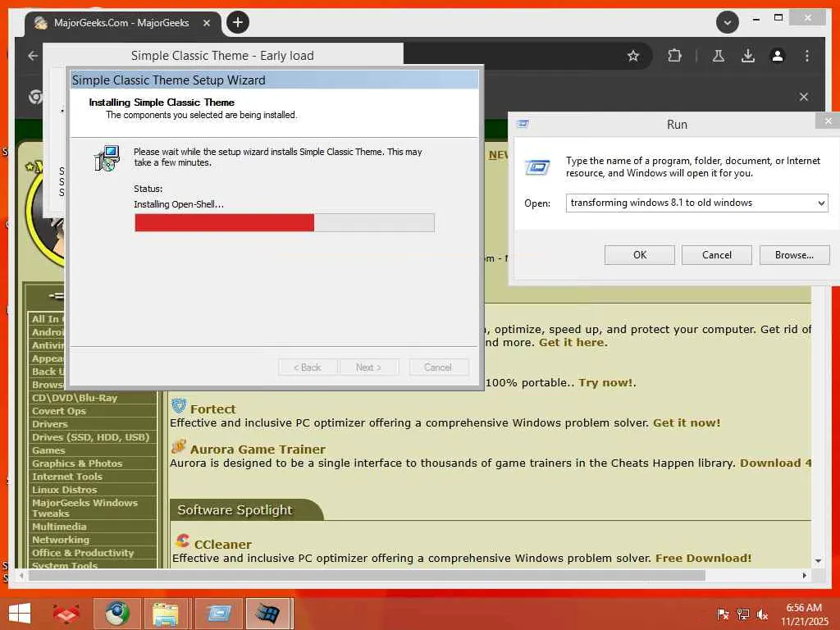Click OK in the Run dialog
This screenshot has height=630, width=840.
640,255
